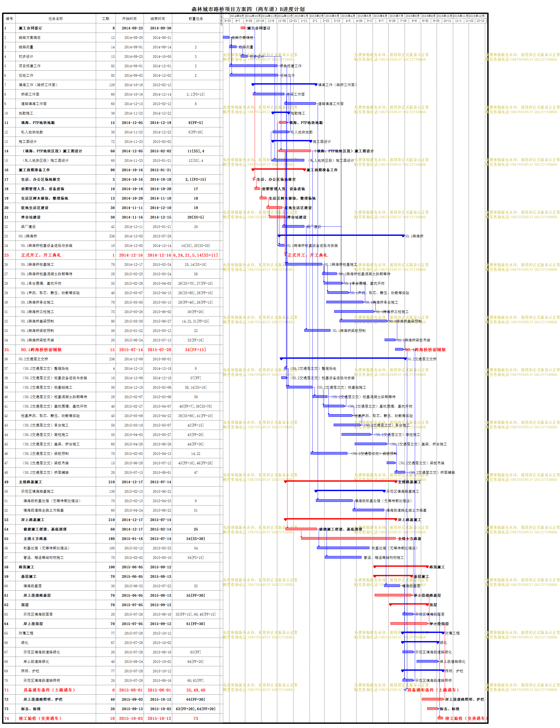Click predecessor cell 14[SS],20[SS+20]
The image size is (560, 728).
click(x=196, y=246)
